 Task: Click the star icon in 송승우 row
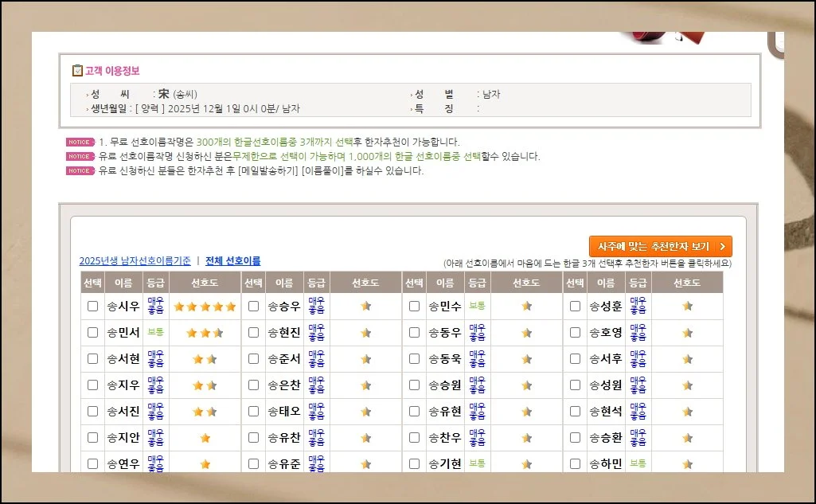tap(365, 307)
